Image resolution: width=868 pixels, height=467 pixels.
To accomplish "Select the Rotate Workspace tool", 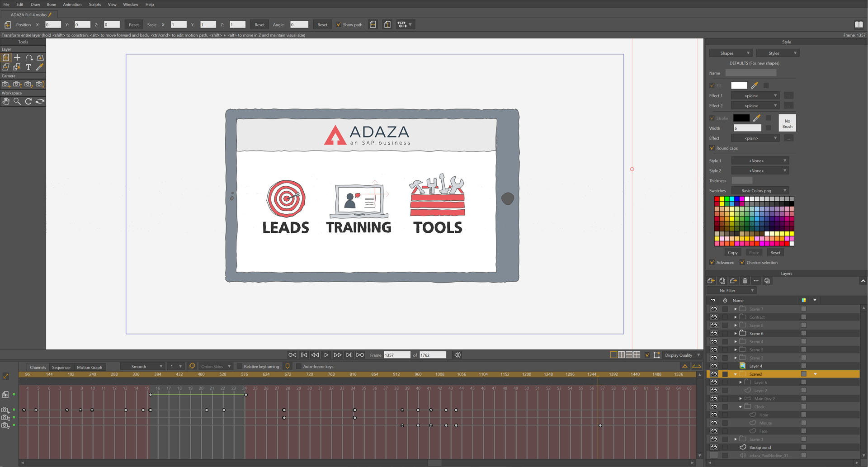I will [28, 101].
